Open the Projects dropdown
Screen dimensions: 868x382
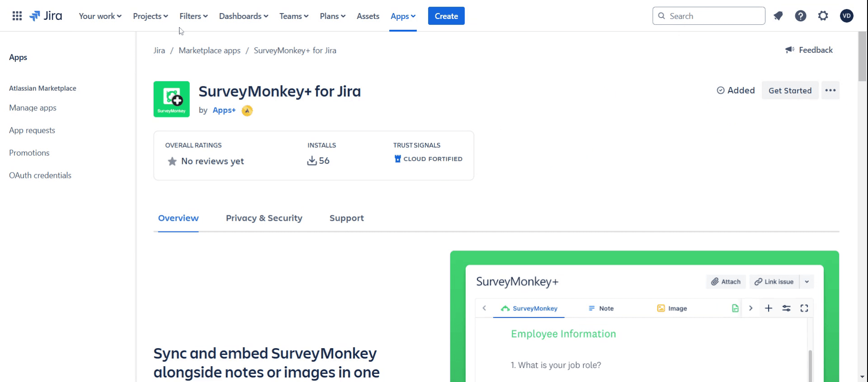(x=151, y=16)
